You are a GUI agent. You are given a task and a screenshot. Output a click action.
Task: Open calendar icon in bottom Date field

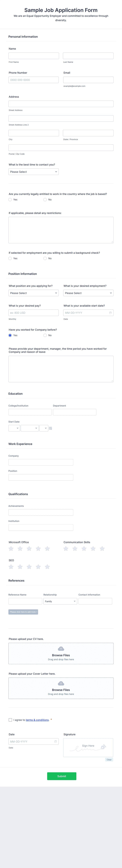coord(56,742)
